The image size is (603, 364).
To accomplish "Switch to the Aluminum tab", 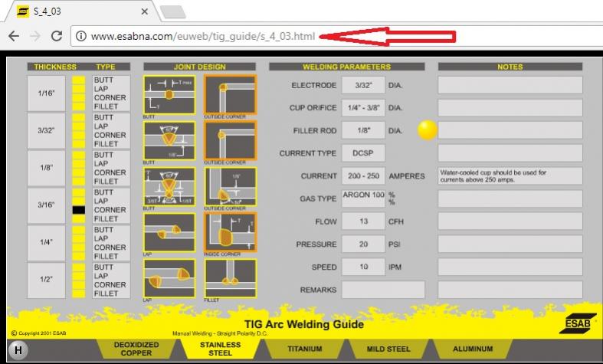I will [x=473, y=349].
